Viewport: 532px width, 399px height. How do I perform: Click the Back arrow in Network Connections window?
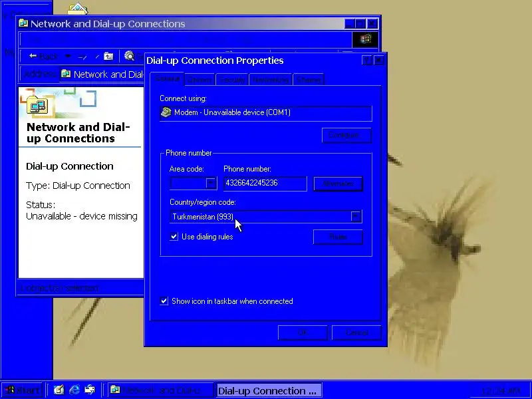[33, 56]
